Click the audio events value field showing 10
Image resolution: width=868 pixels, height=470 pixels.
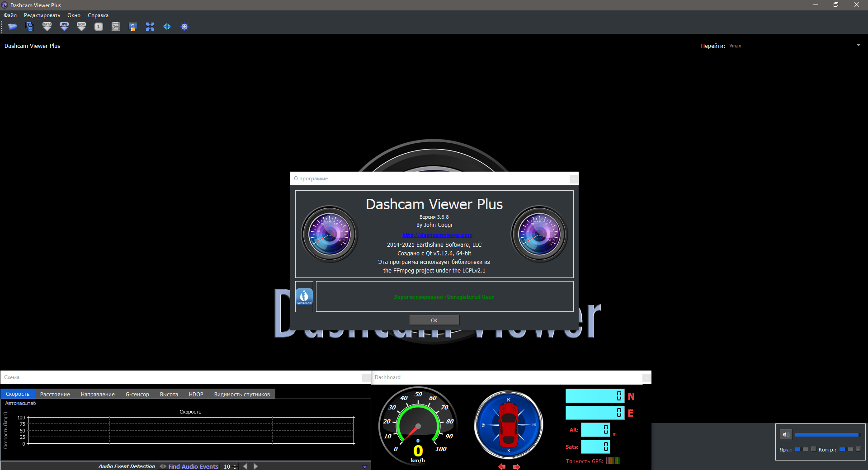coord(227,466)
